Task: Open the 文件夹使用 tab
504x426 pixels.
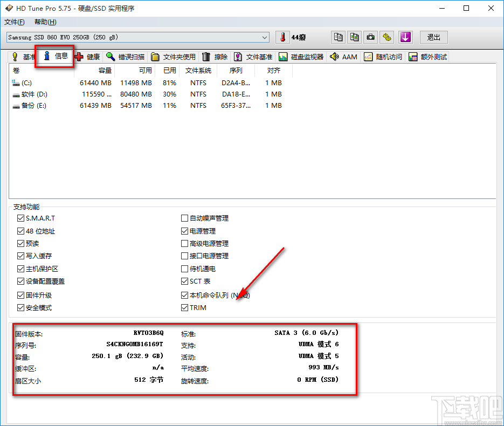Action: click(173, 57)
